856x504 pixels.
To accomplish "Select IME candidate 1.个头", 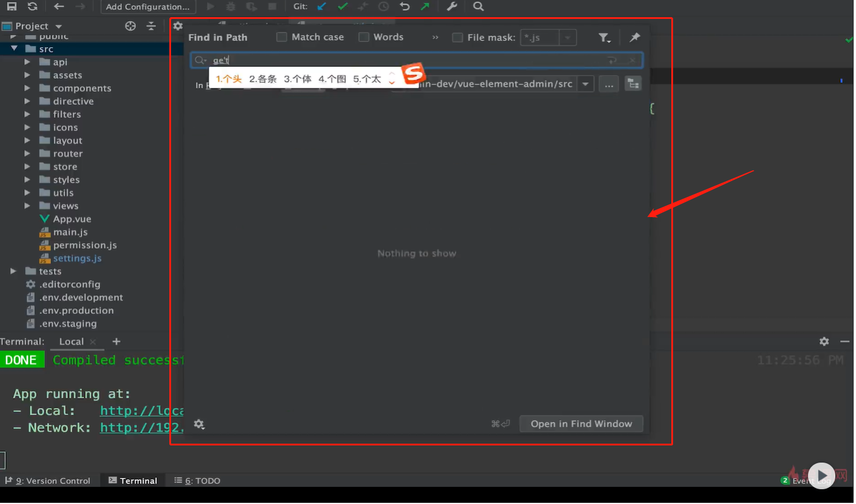I will [x=229, y=79].
